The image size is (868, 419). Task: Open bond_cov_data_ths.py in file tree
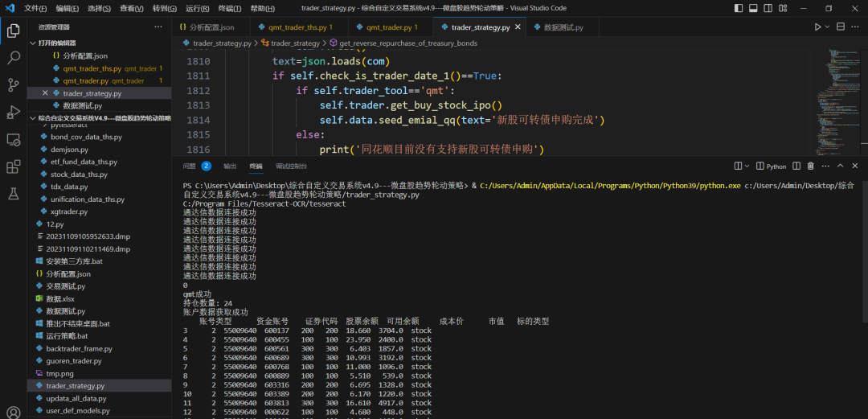(86, 137)
